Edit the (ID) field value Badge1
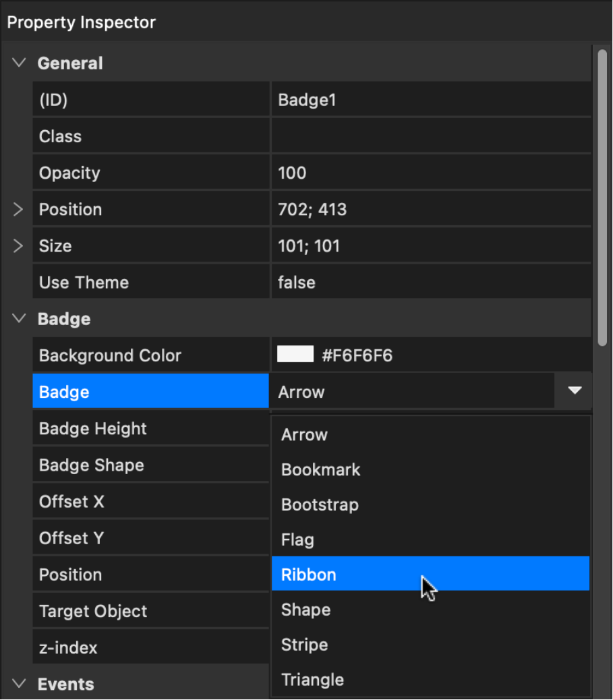This screenshot has height=700, width=613. coord(430,100)
